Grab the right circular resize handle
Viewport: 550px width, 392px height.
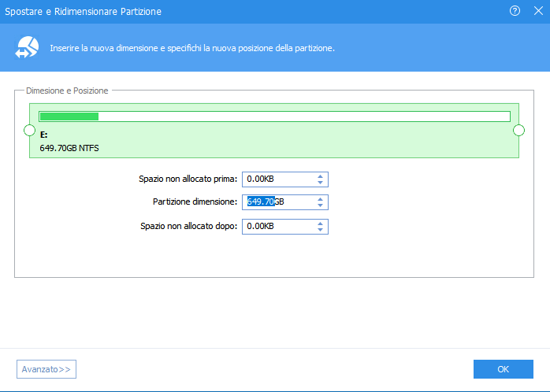pyautogui.click(x=518, y=130)
